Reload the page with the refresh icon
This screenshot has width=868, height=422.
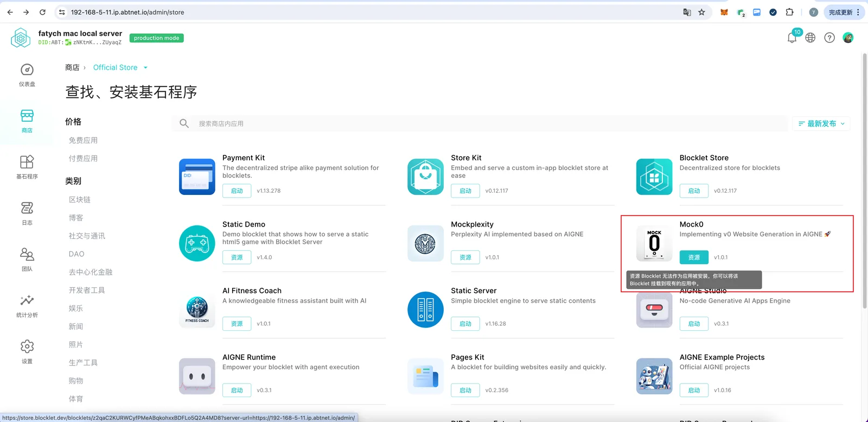(x=42, y=12)
